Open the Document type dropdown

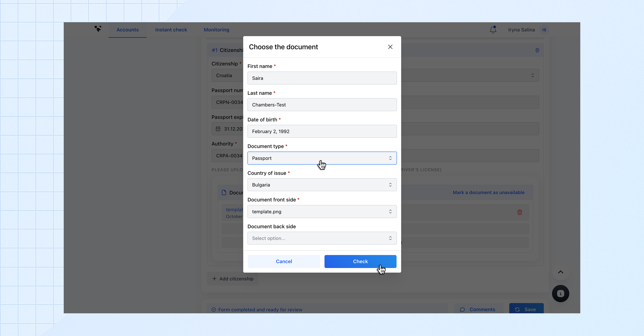[322, 158]
